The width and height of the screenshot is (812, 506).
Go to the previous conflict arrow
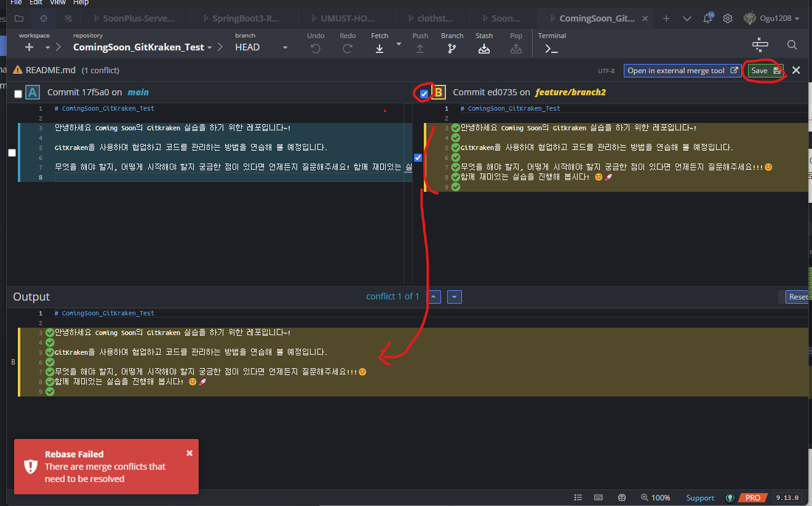coord(434,297)
